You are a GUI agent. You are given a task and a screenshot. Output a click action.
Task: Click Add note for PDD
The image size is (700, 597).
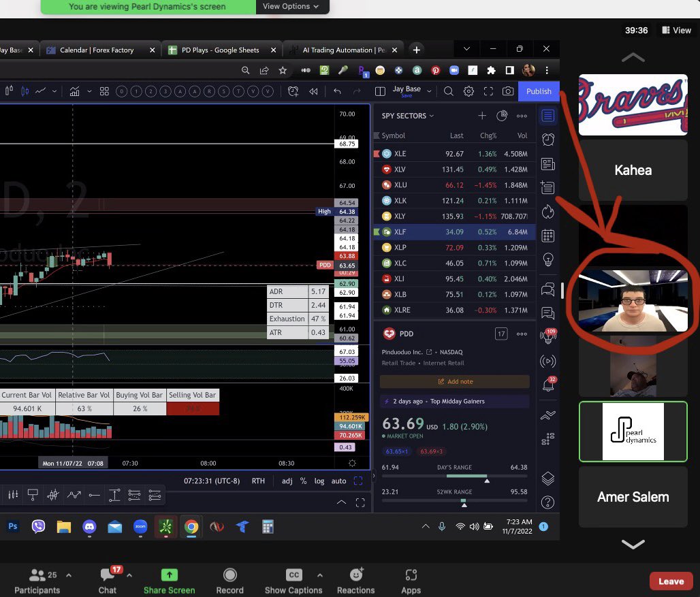(455, 381)
